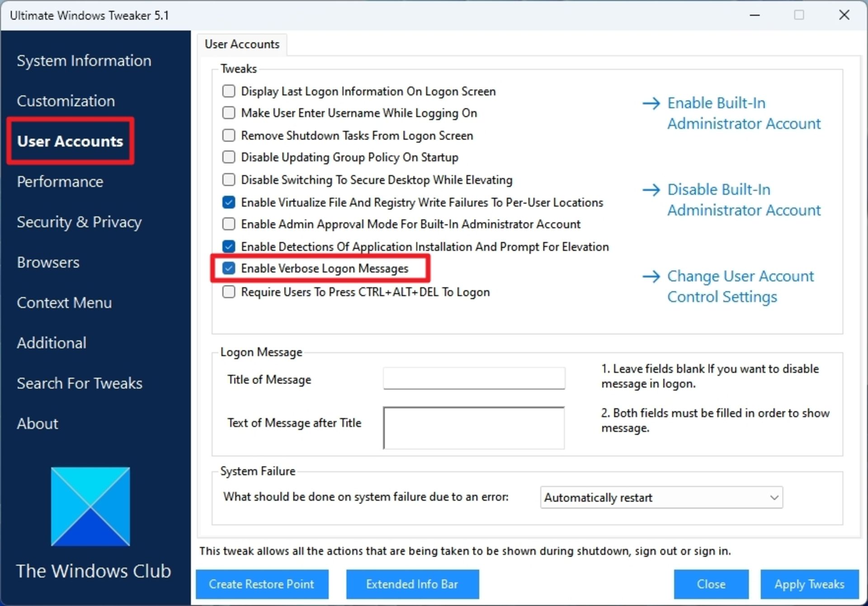This screenshot has width=868, height=606.
Task: Click the Apply Tweaks button
Action: (x=808, y=584)
